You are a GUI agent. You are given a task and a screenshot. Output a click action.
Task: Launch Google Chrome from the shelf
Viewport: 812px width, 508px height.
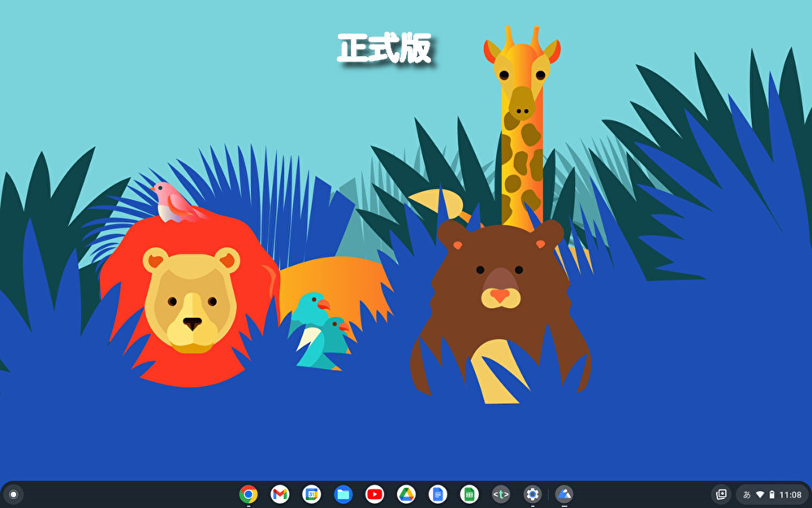(x=248, y=494)
